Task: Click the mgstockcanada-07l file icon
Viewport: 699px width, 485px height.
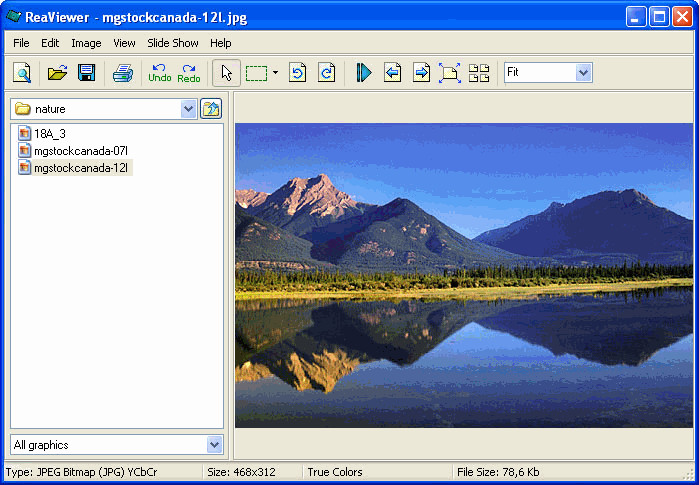Action: click(x=25, y=150)
